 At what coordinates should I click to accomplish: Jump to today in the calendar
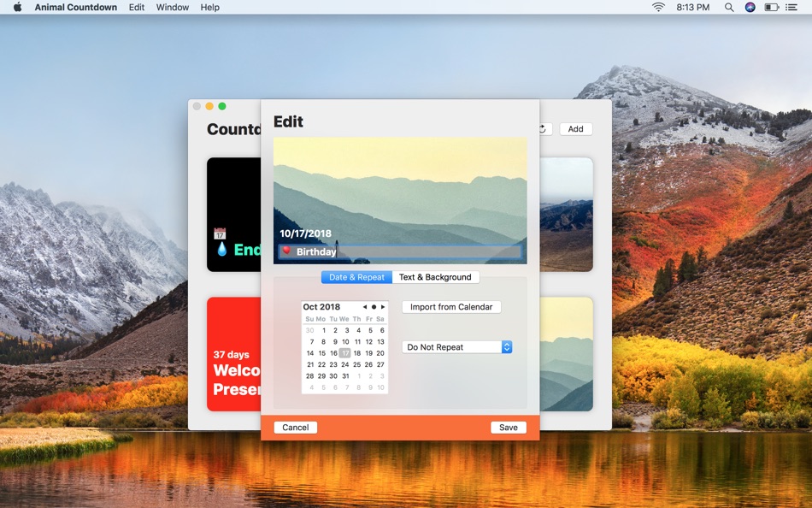374,307
